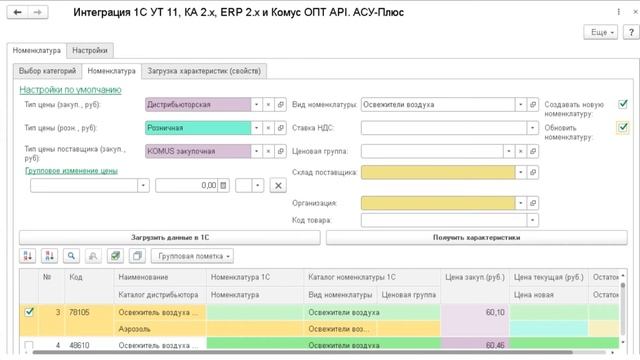This screenshot has height=360, width=640.
Task: Open the Розничная price type item
Action: pyautogui.click(x=280, y=128)
